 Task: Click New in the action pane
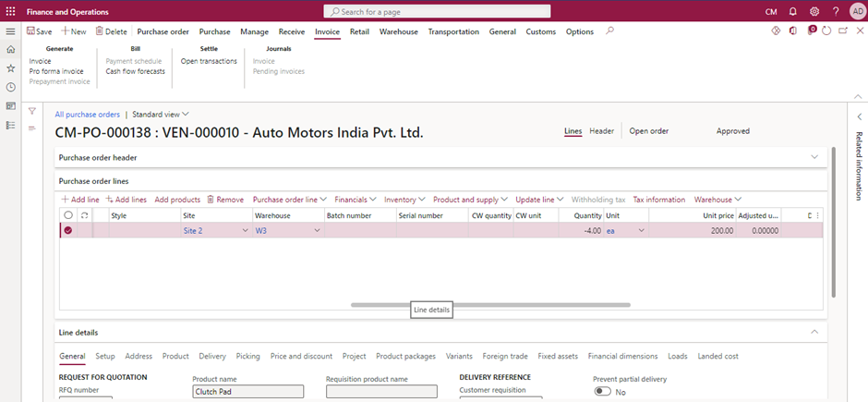point(74,31)
